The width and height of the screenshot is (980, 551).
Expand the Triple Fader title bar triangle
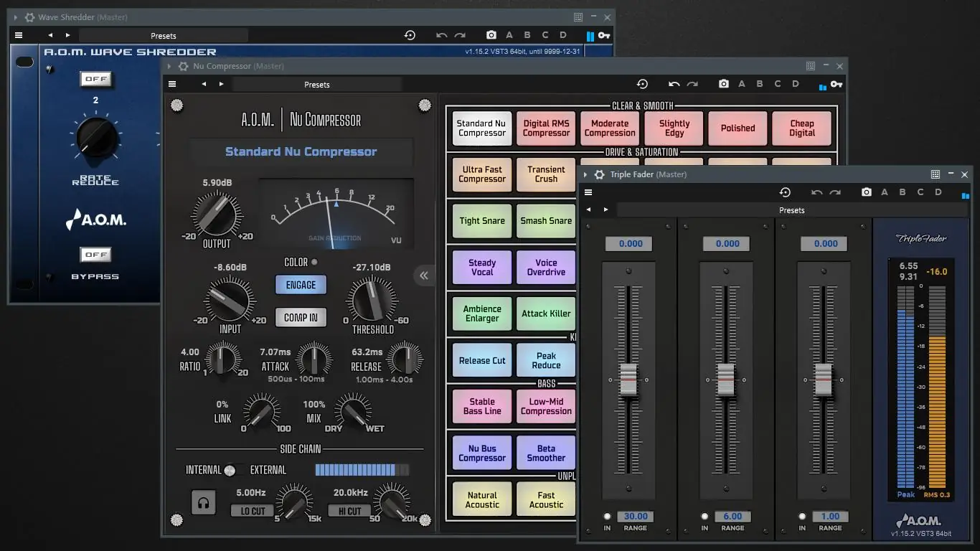pos(585,174)
